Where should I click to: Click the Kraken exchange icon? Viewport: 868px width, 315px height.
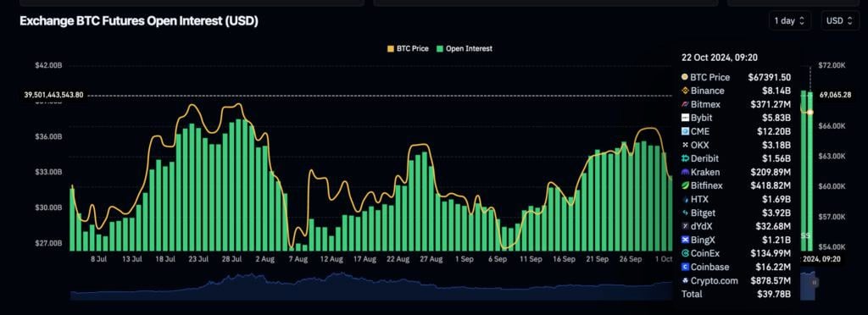coord(685,173)
